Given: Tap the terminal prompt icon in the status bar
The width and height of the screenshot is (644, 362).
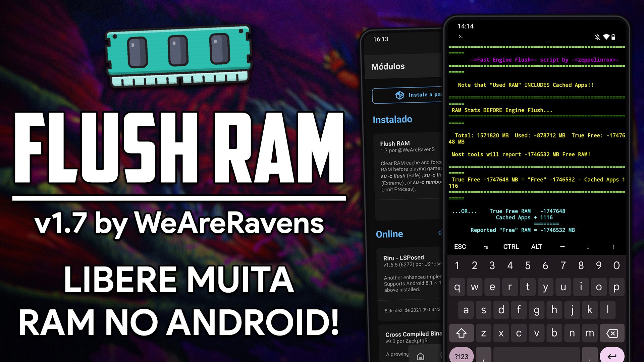Looking at the screenshot, I should point(461,37).
